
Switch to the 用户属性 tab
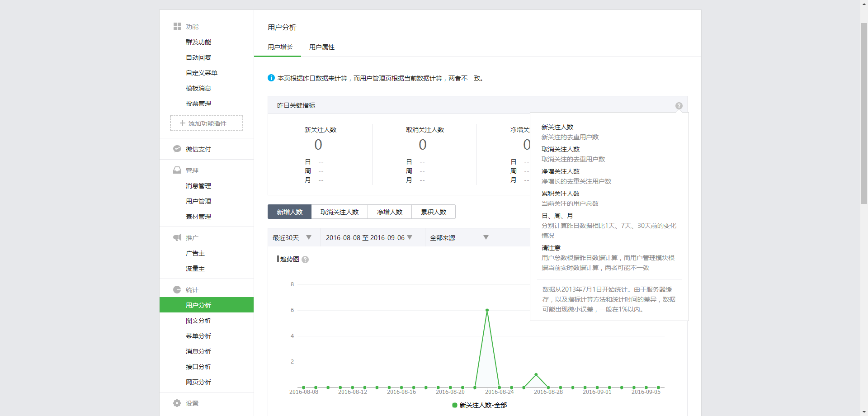[322, 47]
